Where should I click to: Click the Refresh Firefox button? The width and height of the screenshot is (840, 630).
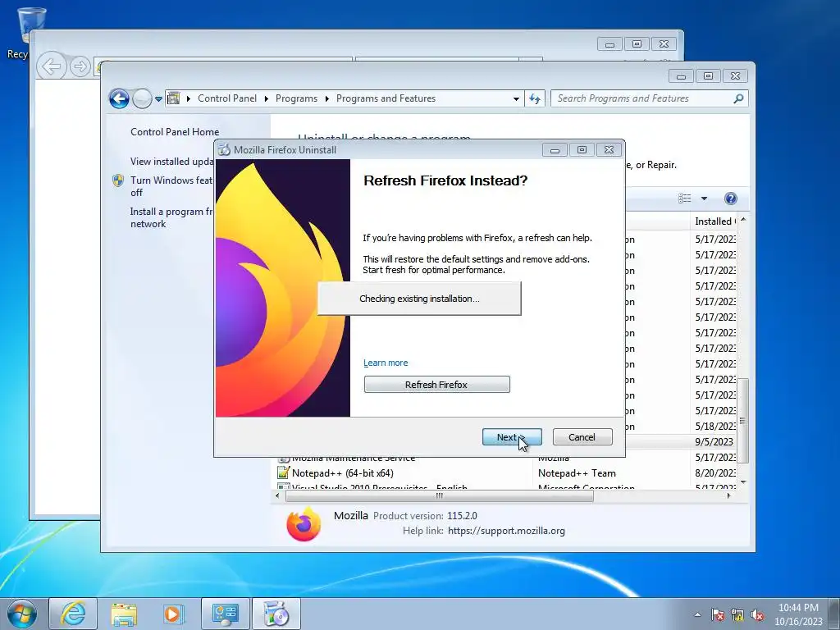point(436,385)
